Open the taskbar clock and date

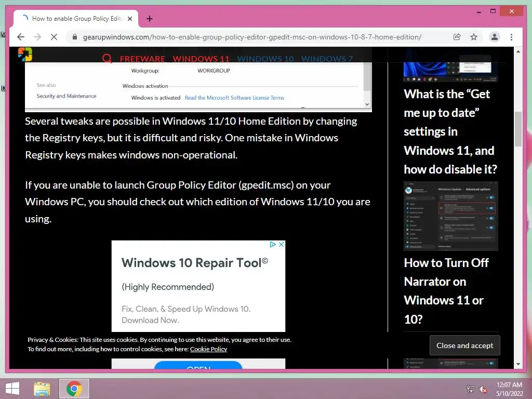[x=509, y=389]
